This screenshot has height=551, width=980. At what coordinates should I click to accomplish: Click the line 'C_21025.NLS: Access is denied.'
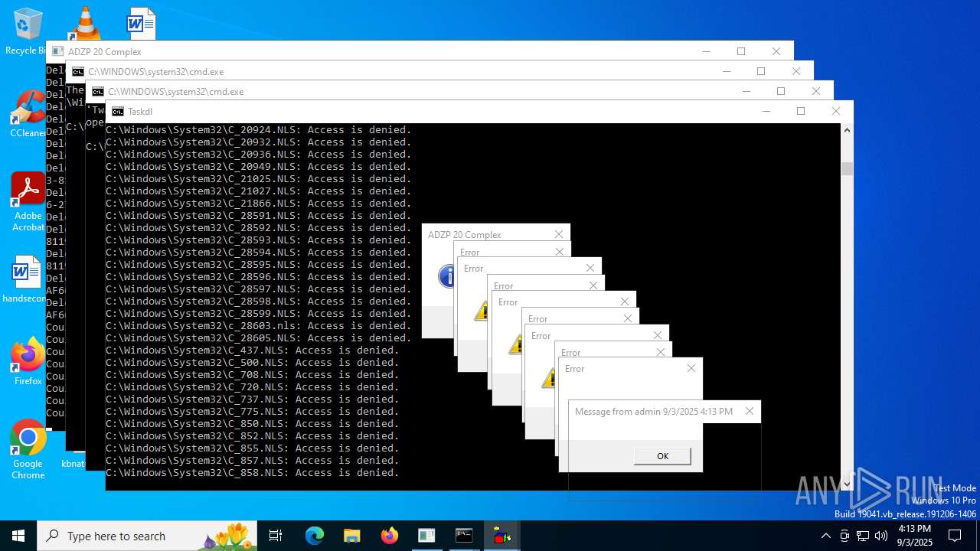(259, 179)
